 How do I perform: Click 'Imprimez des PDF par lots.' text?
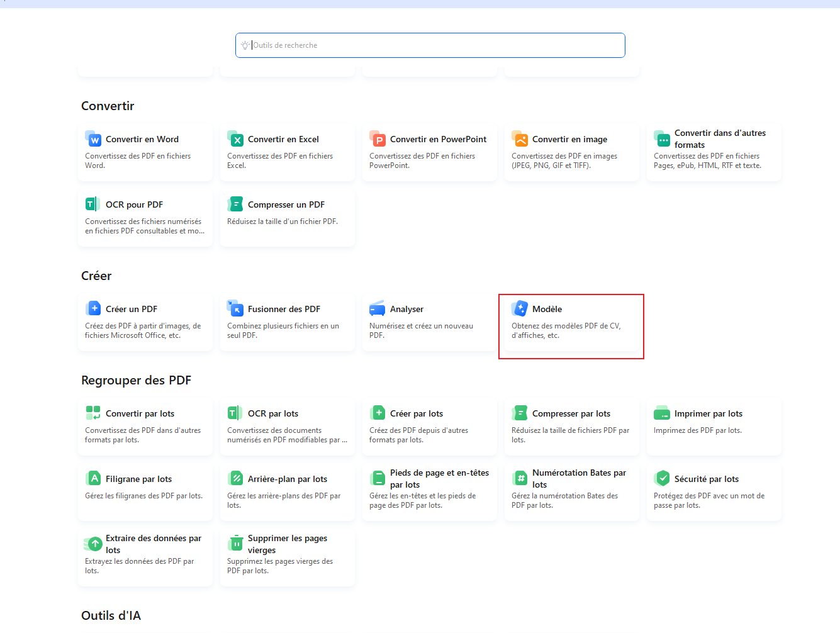tap(698, 430)
